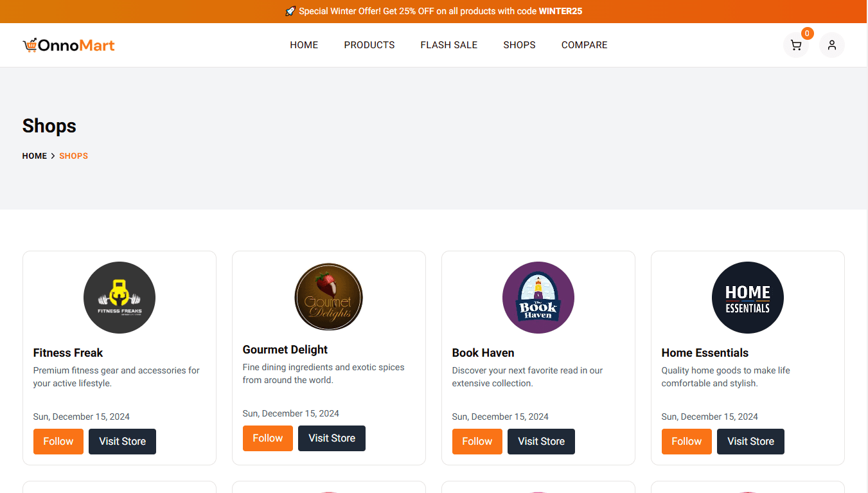This screenshot has width=868, height=493.
Task: Open the shopping cart icon
Action: (795, 45)
